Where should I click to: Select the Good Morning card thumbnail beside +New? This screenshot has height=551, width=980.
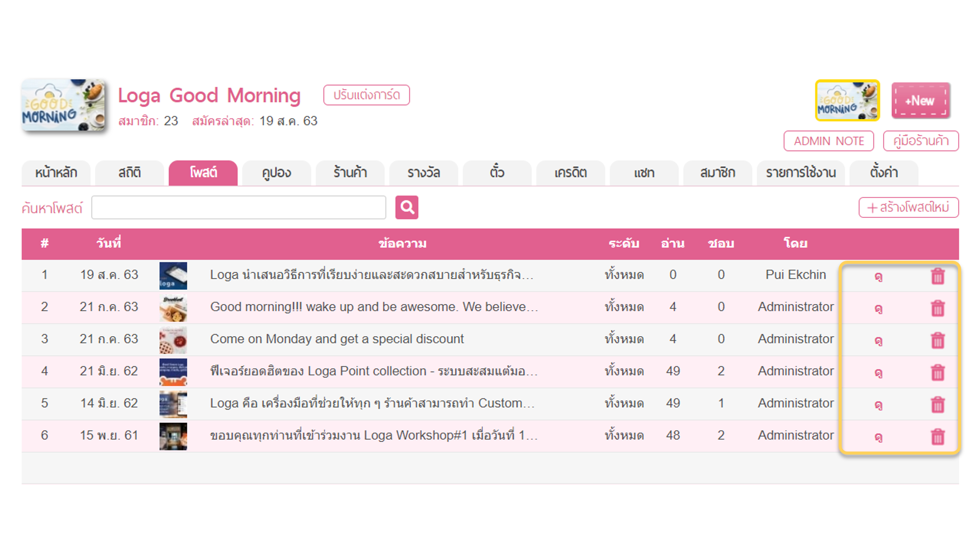point(847,101)
